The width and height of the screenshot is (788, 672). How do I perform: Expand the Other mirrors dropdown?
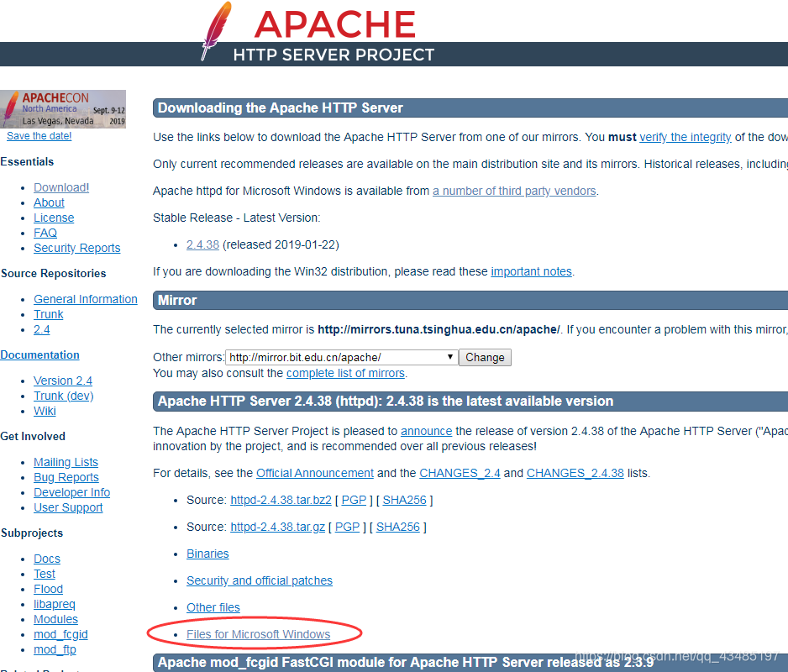pos(342,357)
